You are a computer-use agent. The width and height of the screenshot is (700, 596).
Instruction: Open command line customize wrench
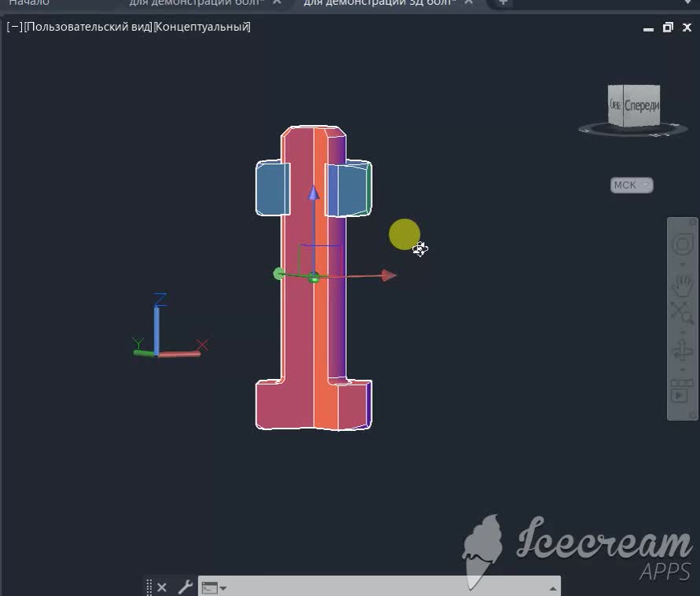point(186,587)
